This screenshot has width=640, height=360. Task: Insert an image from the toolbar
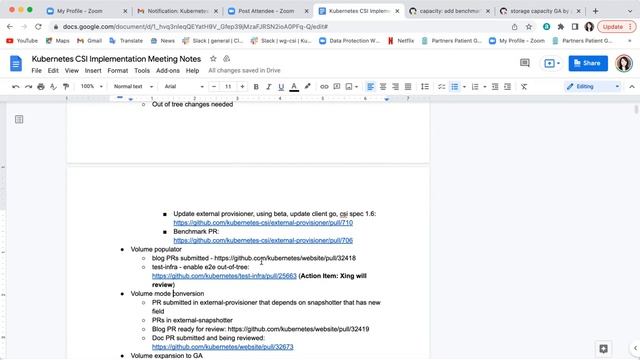(349, 87)
